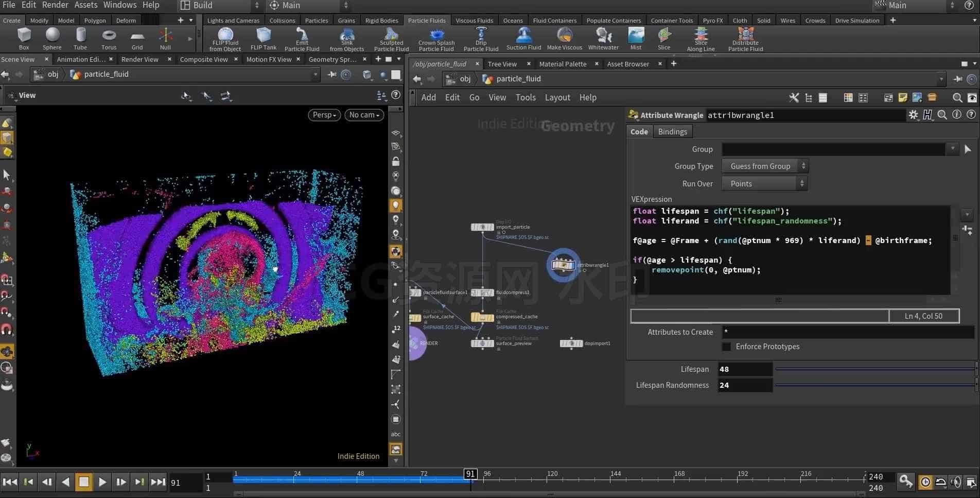The width and height of the screenshot is (980, 498).
Task: Switch to the Material Palette tab
Action: point(563,64)
